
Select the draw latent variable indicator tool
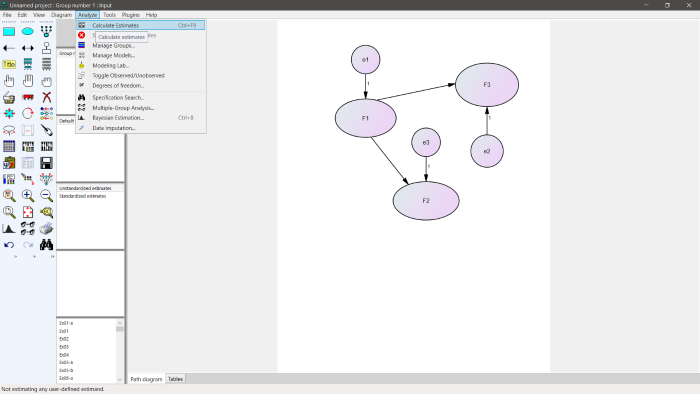46,32
